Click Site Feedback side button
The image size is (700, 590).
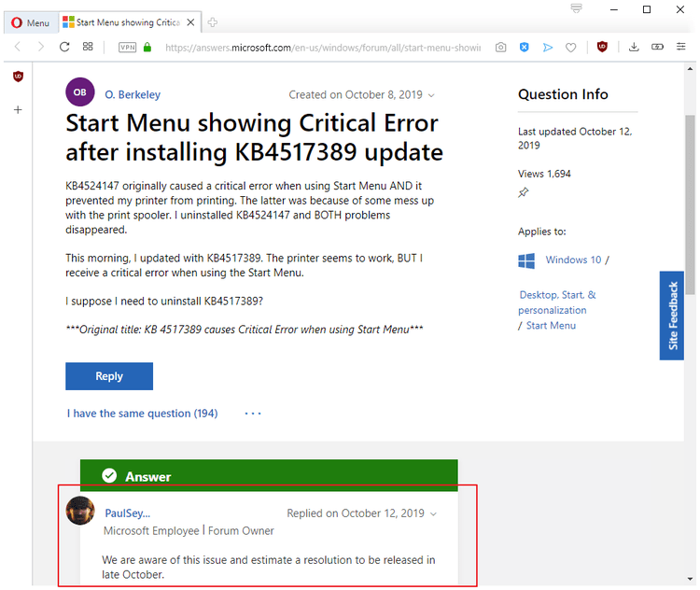672,316
